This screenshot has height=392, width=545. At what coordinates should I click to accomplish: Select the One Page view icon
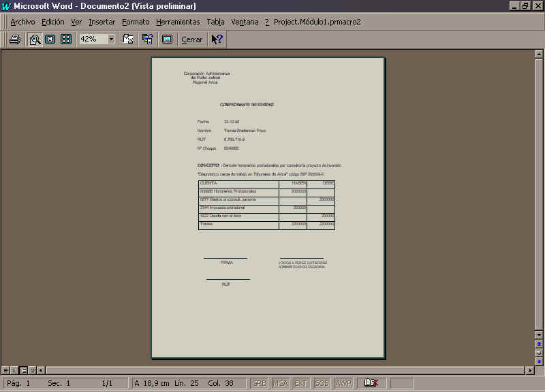tap(50, 39)
